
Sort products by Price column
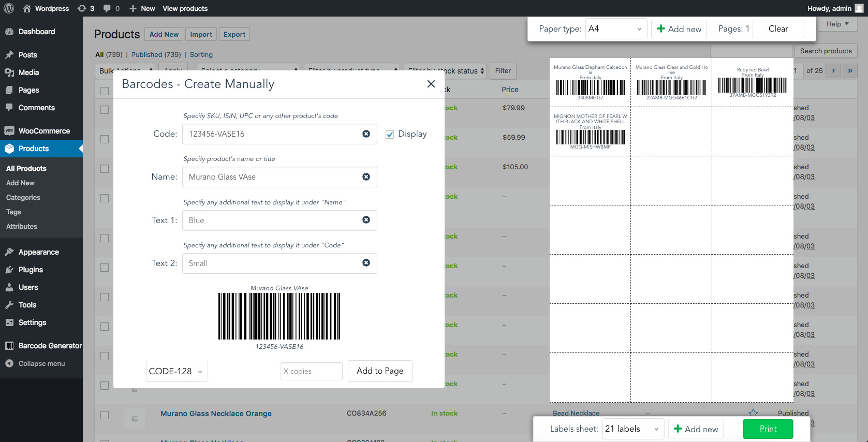(510, 90)
